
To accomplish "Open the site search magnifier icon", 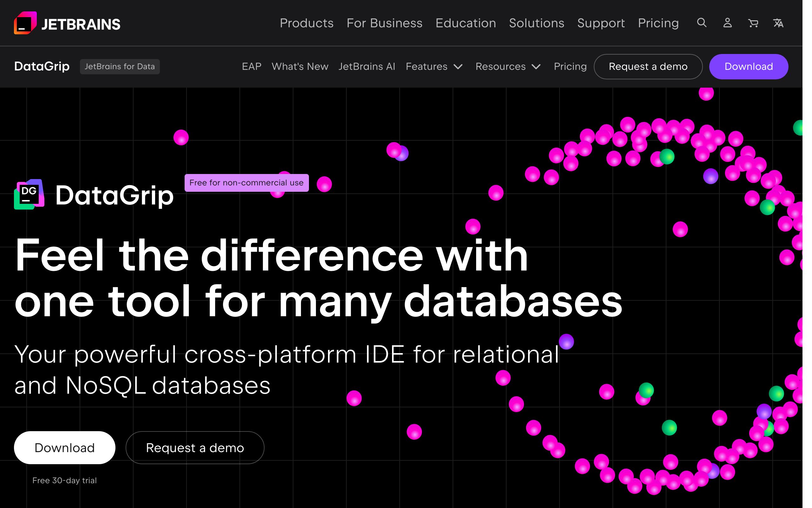I will (702, 23).
